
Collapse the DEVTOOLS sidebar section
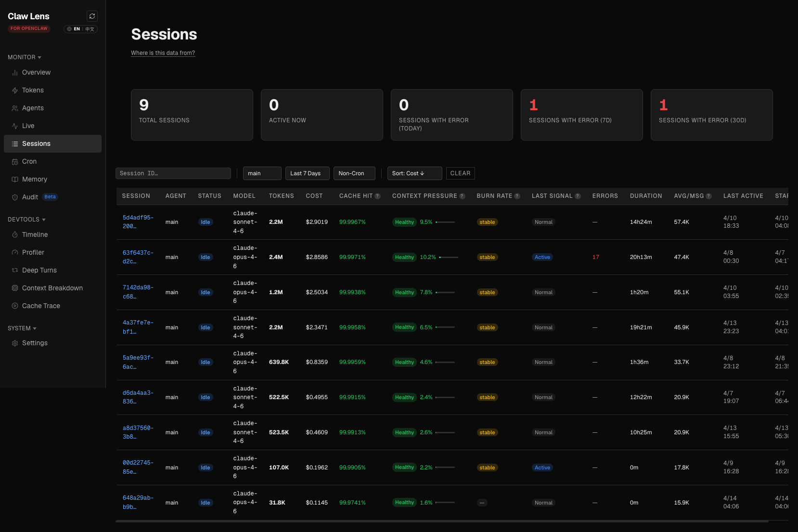[x=26, y=220]
